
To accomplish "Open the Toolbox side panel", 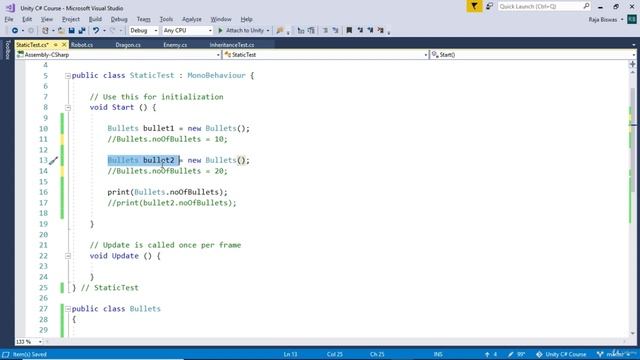I will [7, 50].
